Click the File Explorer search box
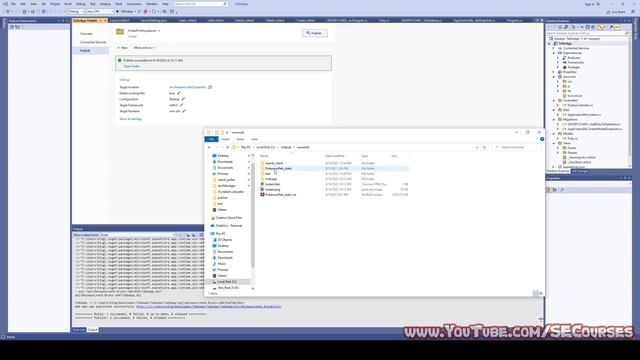640x360 pixels. 516,147
